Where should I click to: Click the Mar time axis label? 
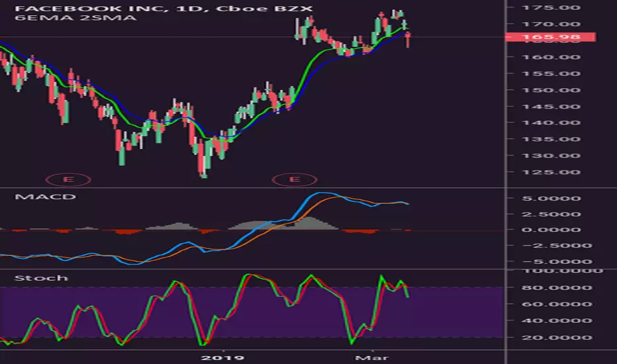coord(372,357)
